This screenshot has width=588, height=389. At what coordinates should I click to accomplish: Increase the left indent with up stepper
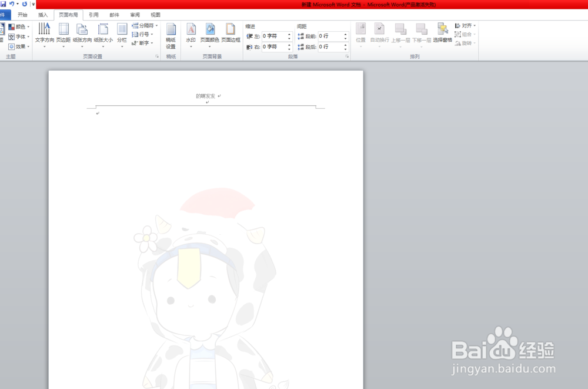pos(289,34)
